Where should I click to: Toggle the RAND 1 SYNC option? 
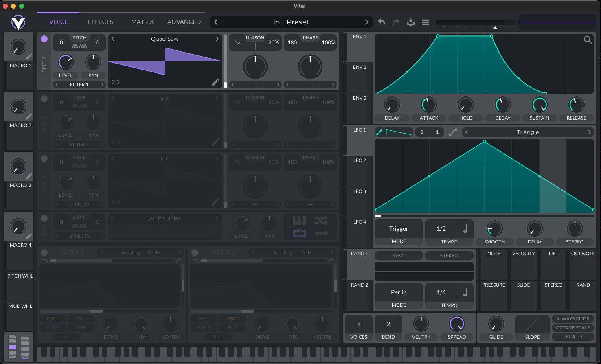(x=399, y=256)
